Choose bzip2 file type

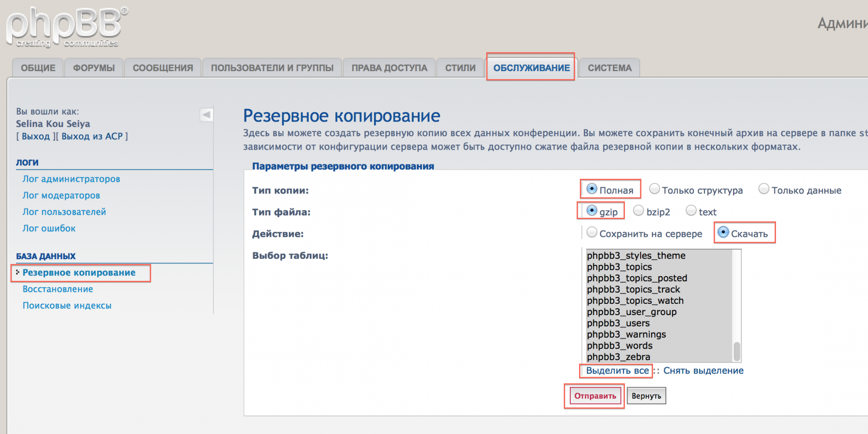(x=638, y=211)
